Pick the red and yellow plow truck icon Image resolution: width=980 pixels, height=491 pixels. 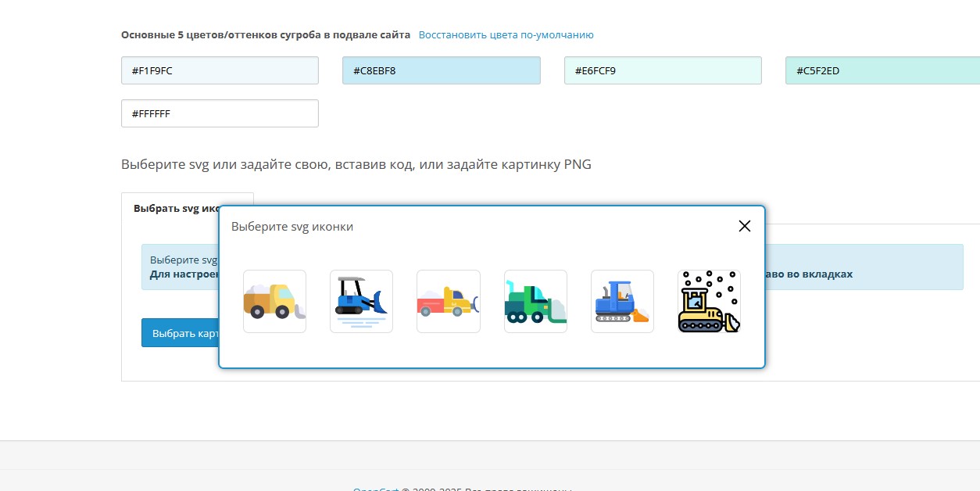(x=448, y=302)
